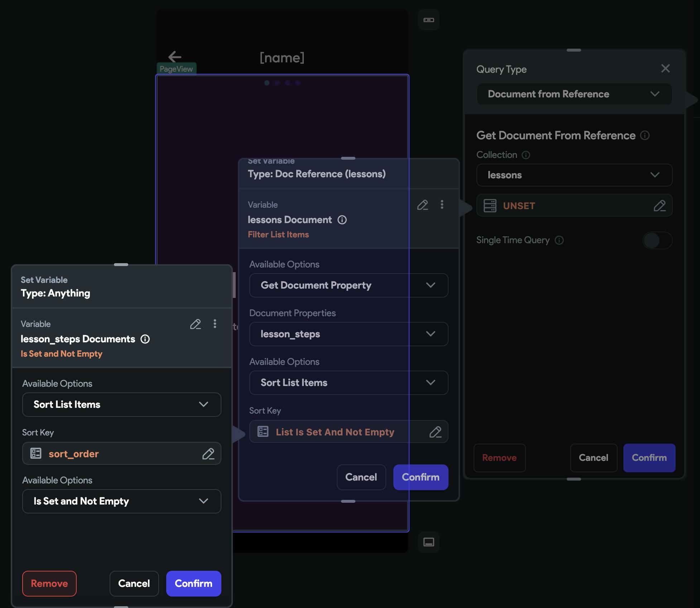Click the top device frame toggle icon

click(x=428, y=20)
